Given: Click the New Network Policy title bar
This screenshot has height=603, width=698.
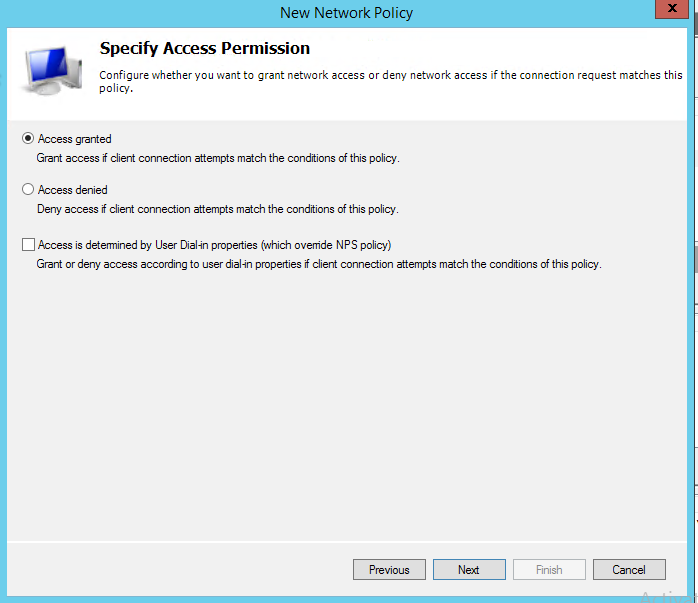Looking at the screenshot, I should (x=346, y=13).
